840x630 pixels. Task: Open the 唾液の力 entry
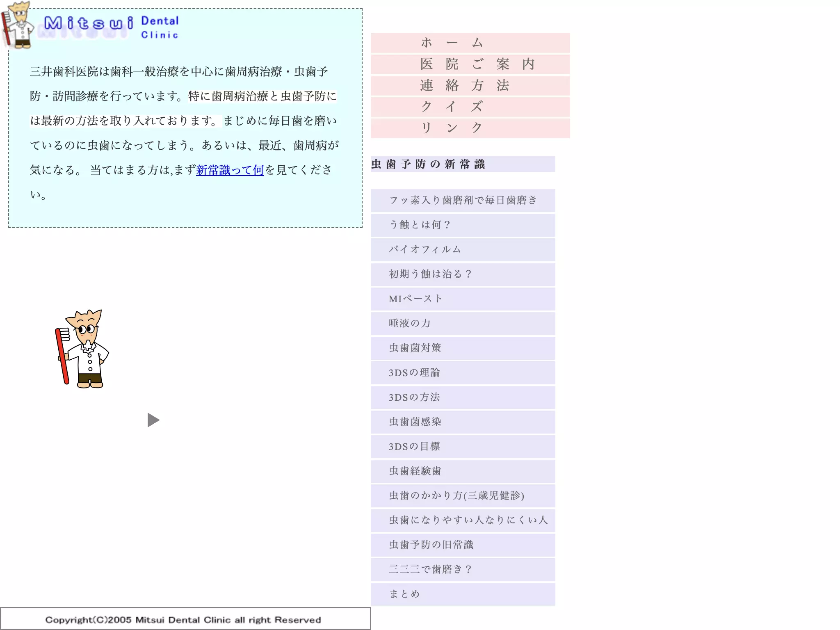(463, 323)
